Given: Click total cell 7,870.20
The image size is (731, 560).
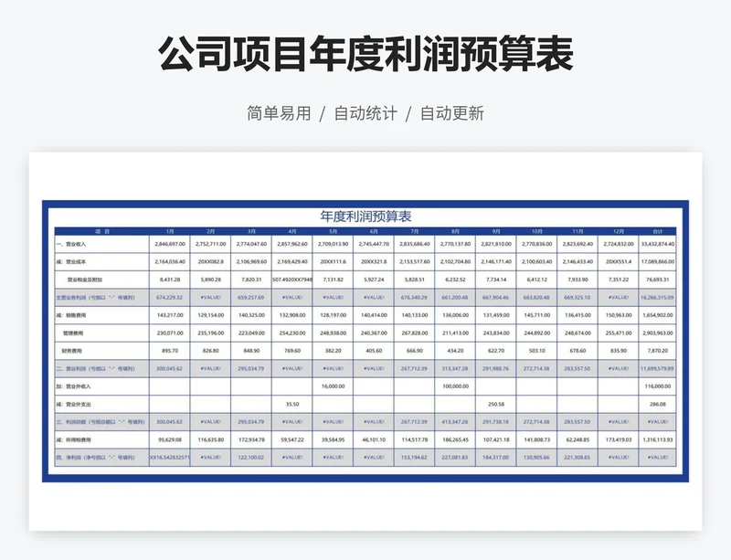Looking at the screenshot, I should [x=657, y=351].
